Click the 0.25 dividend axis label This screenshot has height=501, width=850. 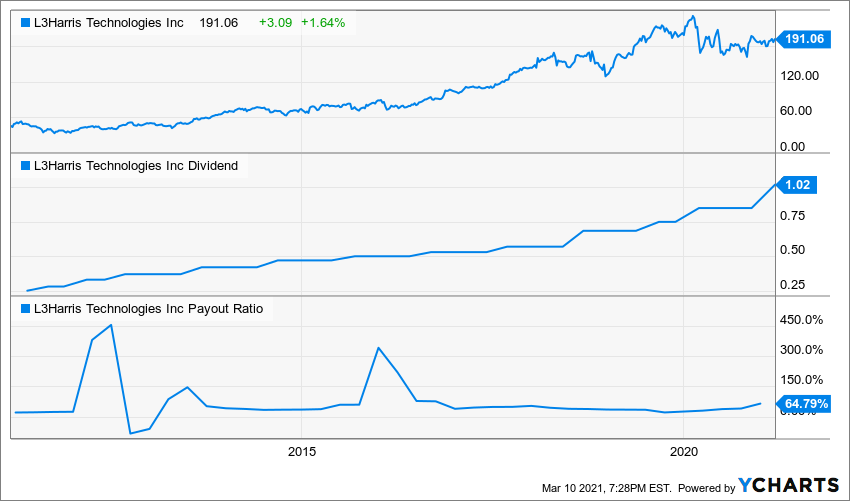click(x=793, y=285)
